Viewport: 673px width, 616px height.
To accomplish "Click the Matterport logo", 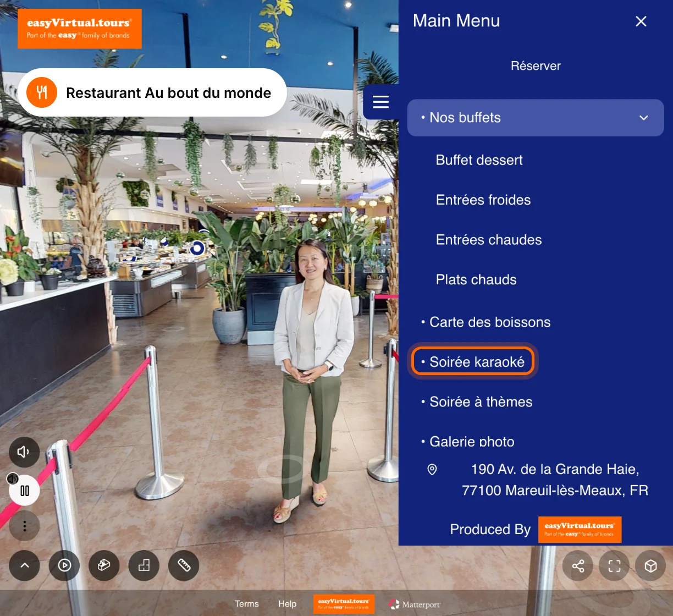I will (x=415, y=604).
